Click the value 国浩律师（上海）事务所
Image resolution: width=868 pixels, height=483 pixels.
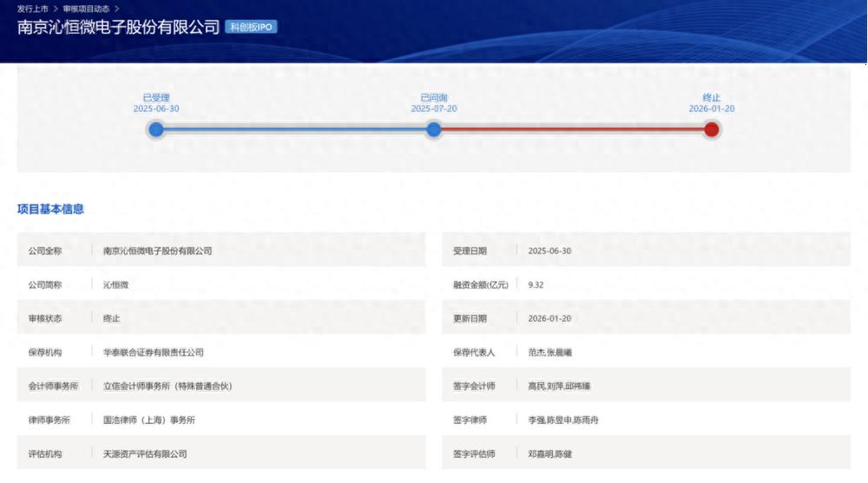click(x=149, y=420)
